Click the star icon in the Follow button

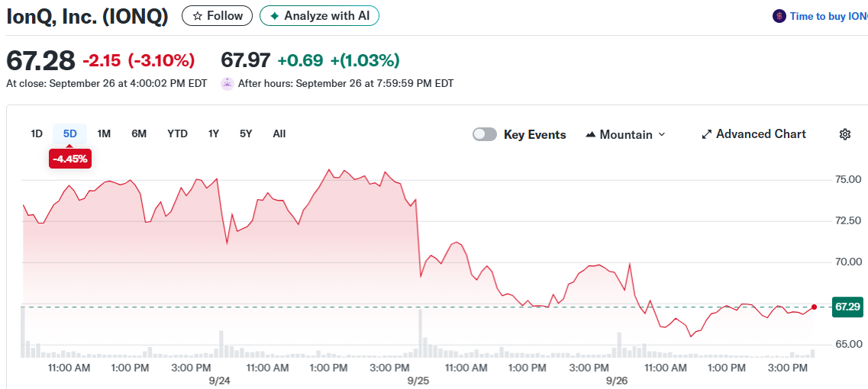pos(197,16)
